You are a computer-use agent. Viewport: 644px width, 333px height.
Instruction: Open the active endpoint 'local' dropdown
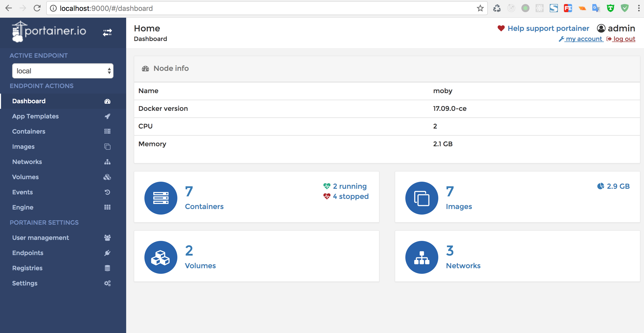click(x=63, y=71)
